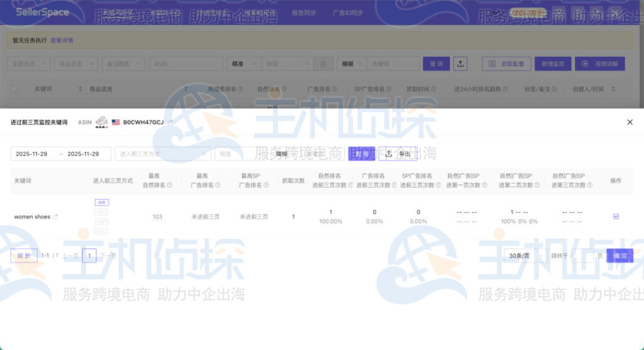644x350 pixels.
Task: Go to 下一页 in dialog pagination
Action: pyautogui.click(x=108, y=256)
